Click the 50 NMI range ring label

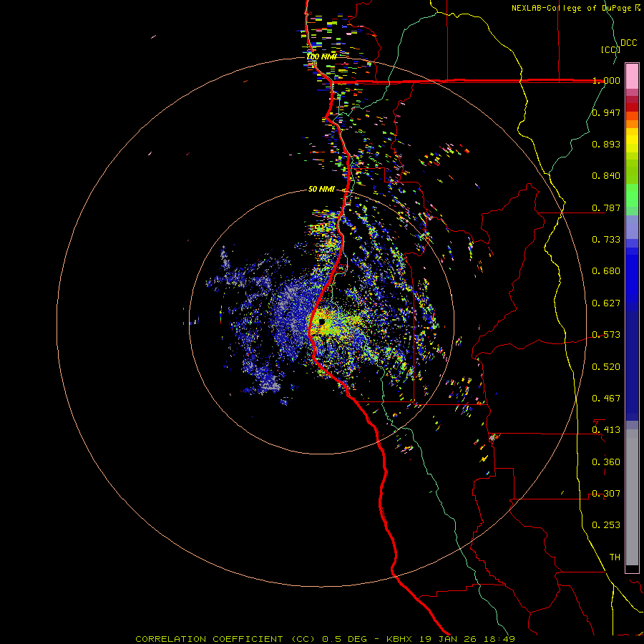click(321, 189)
